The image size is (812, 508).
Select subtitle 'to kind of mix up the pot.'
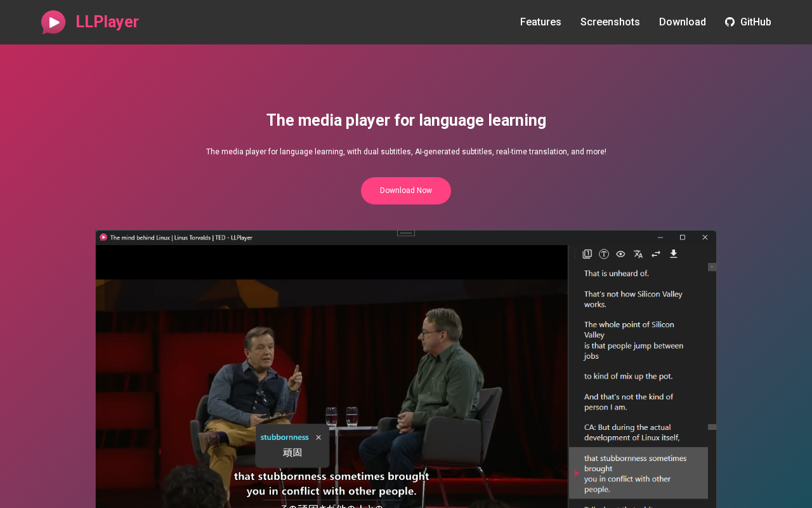click(629, 377)
